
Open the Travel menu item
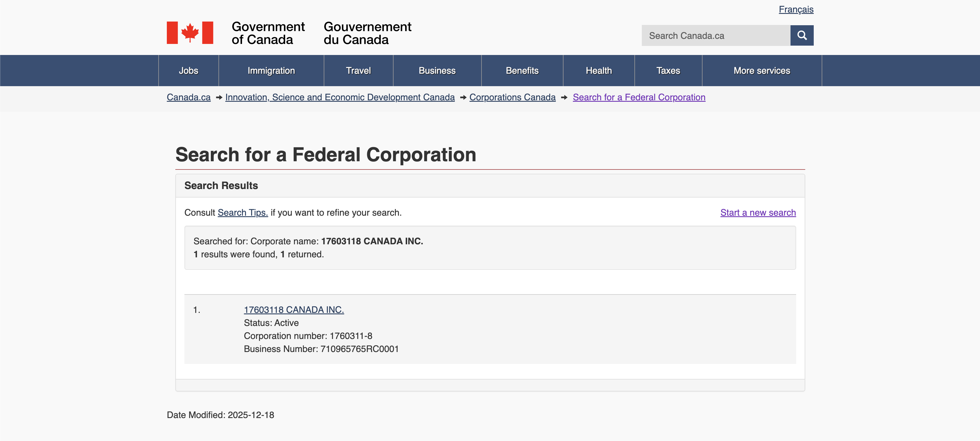[x=358, y=71]
